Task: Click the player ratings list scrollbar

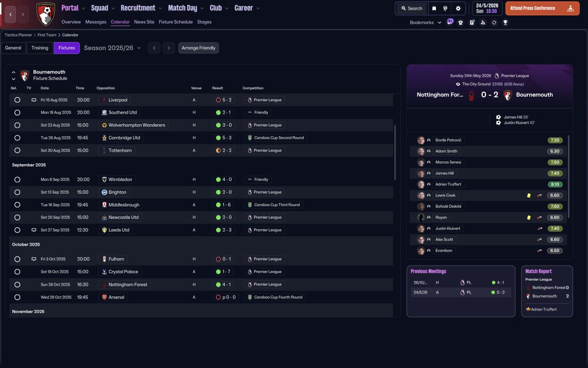Action: (x=569, y=176)
